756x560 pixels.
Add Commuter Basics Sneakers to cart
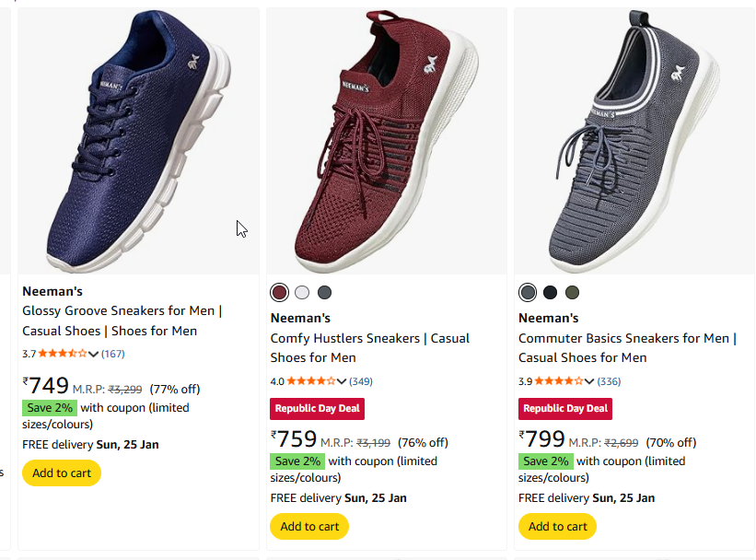point(557,527)
